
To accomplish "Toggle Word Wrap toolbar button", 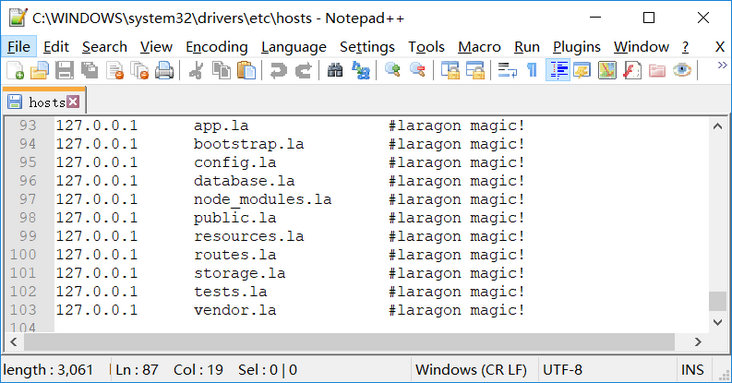I will click(x=507, y=71).
